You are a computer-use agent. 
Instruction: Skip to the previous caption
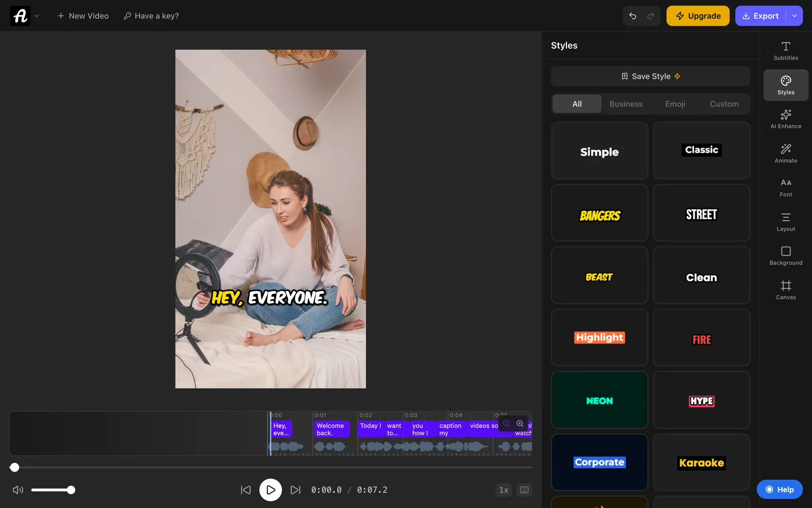point(246,490)
